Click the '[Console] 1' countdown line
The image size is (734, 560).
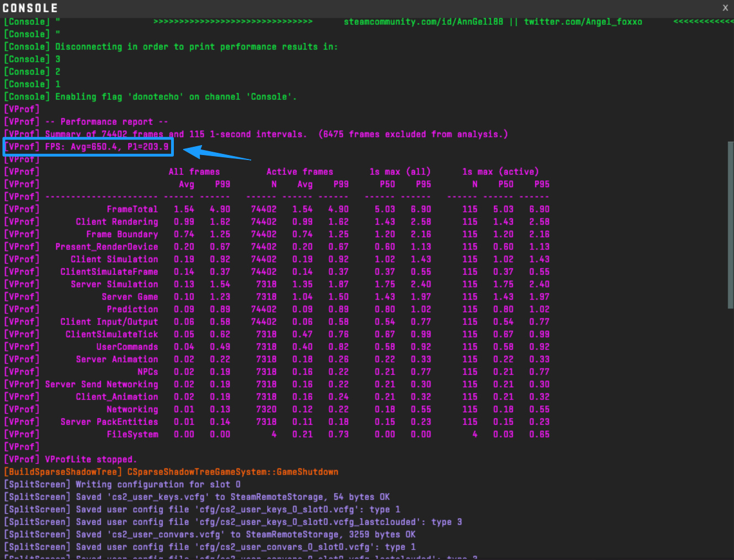(32, 84)
